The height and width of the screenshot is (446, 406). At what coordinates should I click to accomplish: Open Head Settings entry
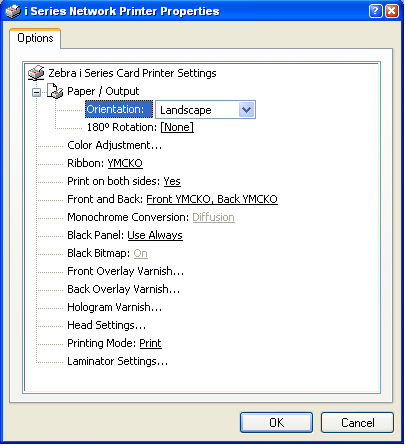pos(107,325)
